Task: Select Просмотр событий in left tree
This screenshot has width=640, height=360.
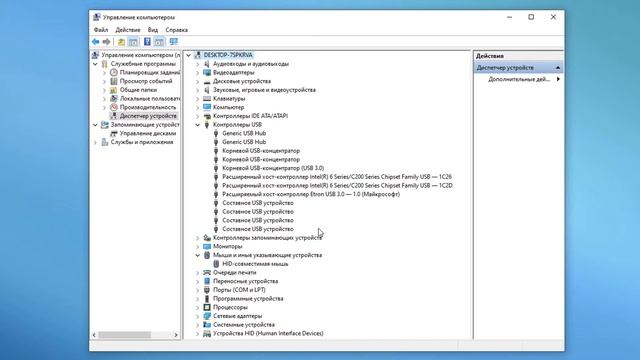Action: coord(146,81)
